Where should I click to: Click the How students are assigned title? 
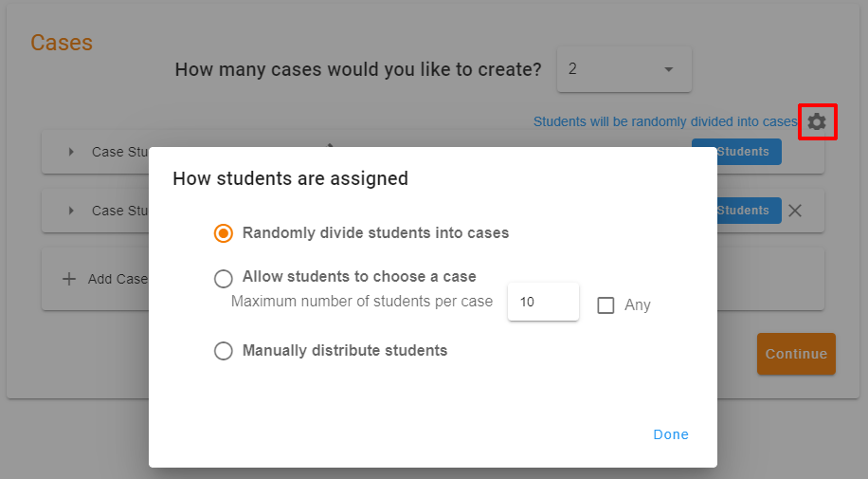pos(290,178)
